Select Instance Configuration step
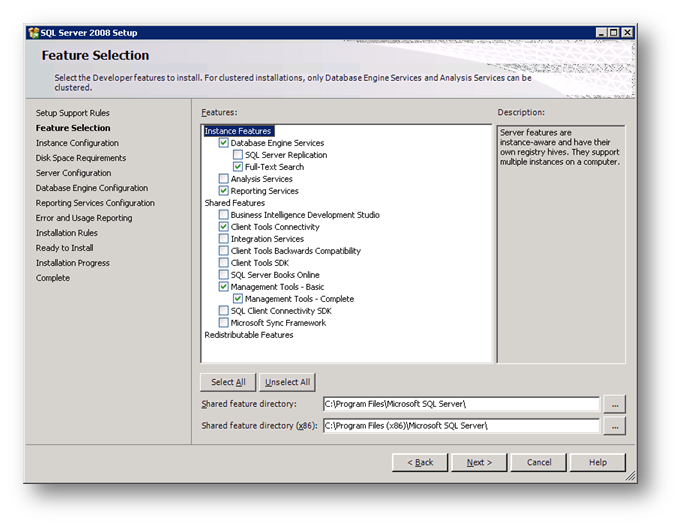 pos(77,143)
